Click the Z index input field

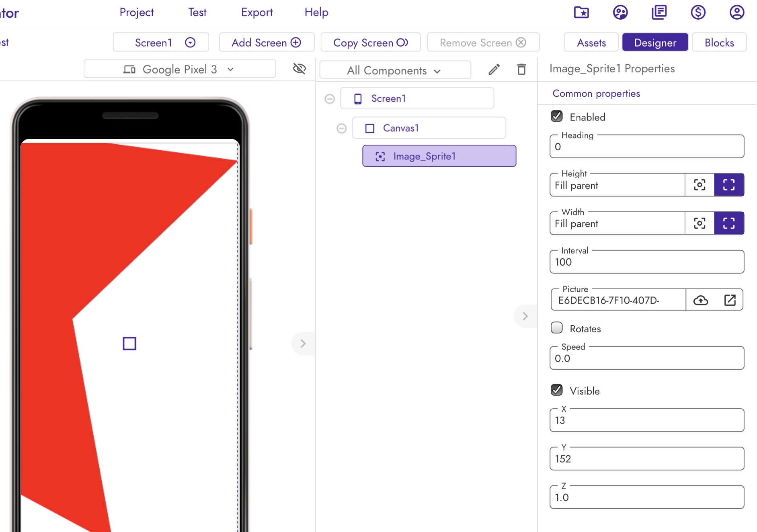647,497
